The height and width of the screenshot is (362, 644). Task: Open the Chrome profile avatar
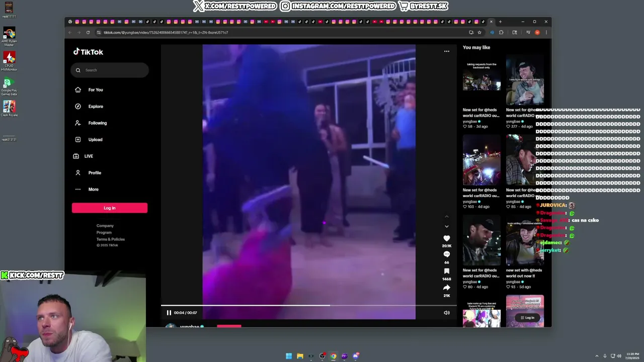(x=537, y=32)
